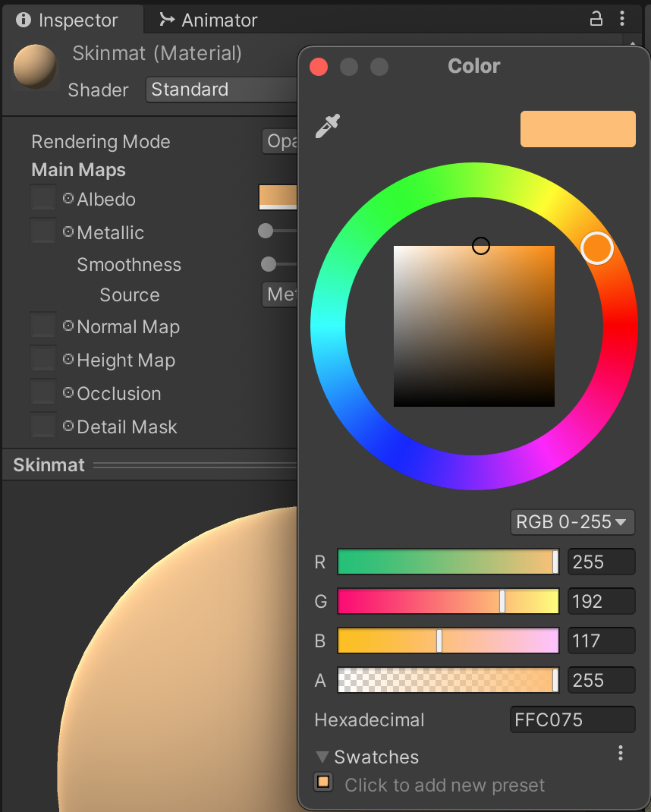The width and height of the screenshot is (651, 812).
Task: Open the Swatches options three-dot menu
Action: click(621, 753)
